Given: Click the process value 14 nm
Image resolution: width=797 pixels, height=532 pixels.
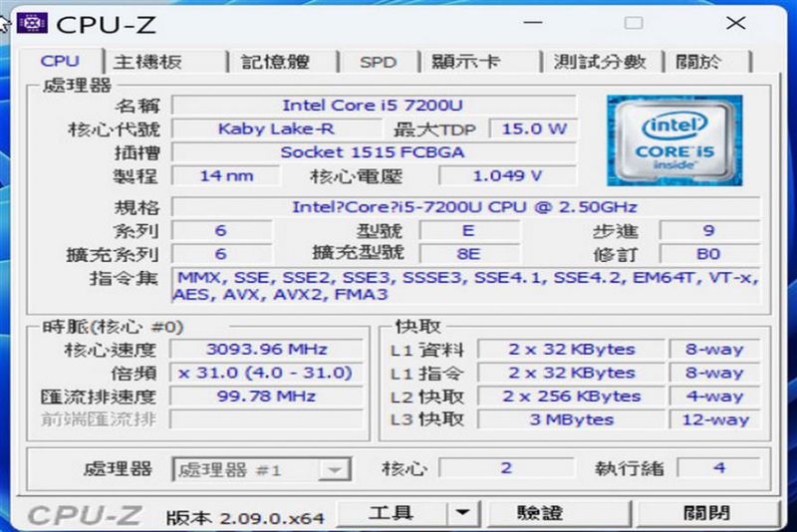Looking at the screenshot, I should coord(226,175).
